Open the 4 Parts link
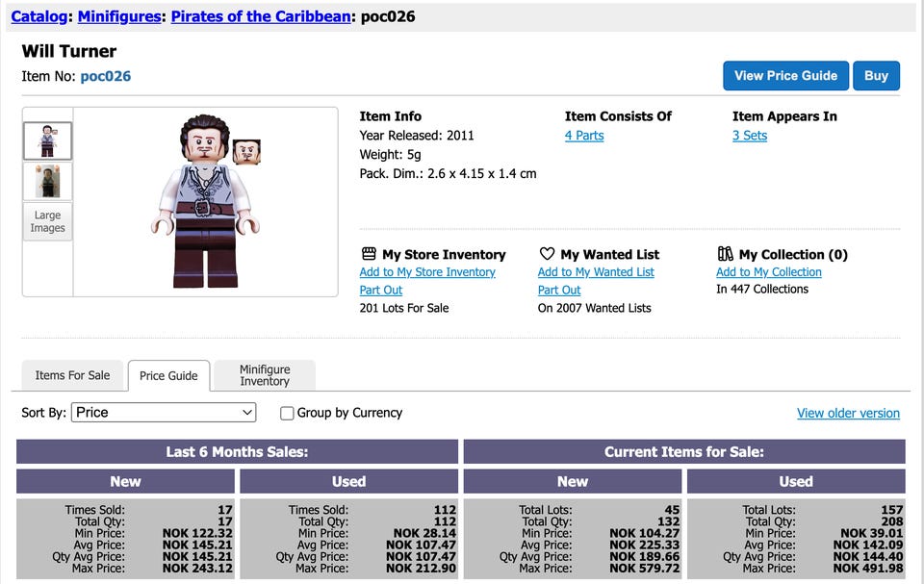924x584 pixels. click(584, 136)
